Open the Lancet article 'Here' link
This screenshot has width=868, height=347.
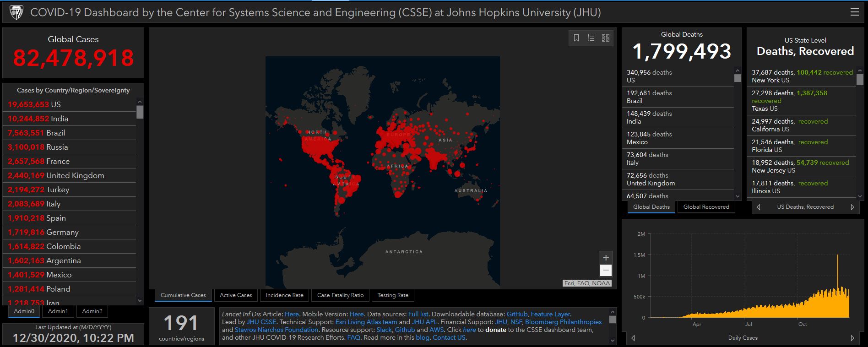click(292, 314)
